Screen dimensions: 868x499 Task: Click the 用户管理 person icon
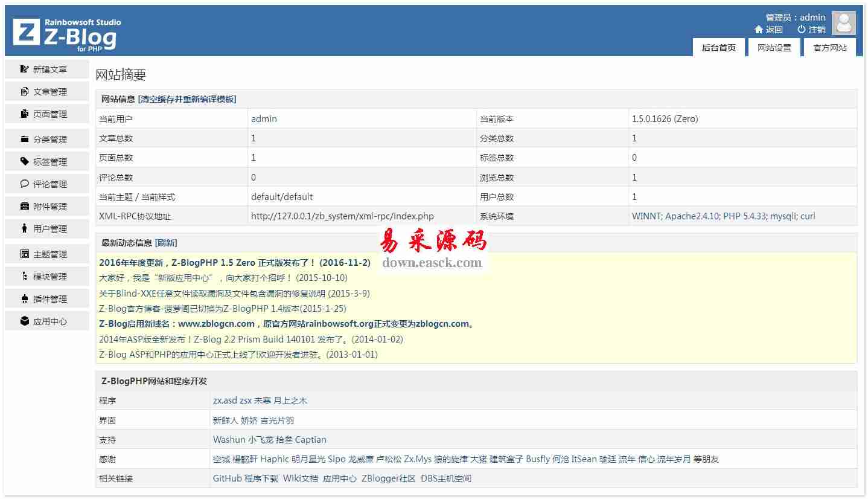point(25,229)
